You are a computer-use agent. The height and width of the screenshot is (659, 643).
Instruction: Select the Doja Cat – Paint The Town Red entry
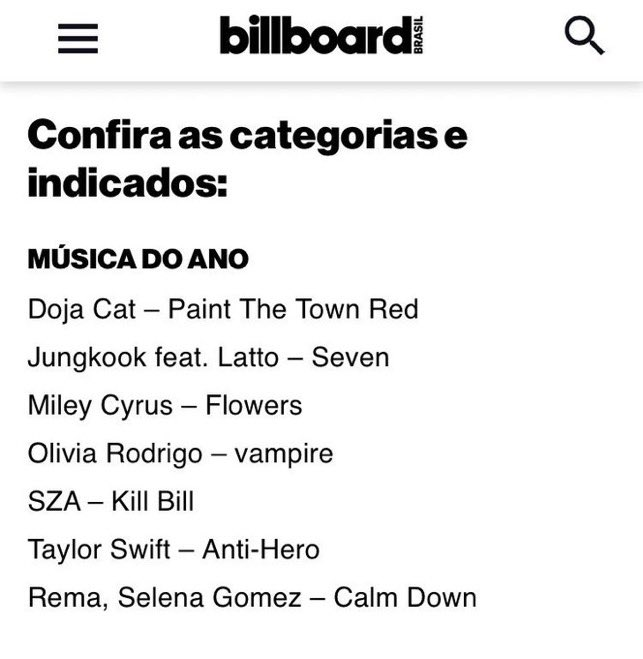tap(223, 310)
